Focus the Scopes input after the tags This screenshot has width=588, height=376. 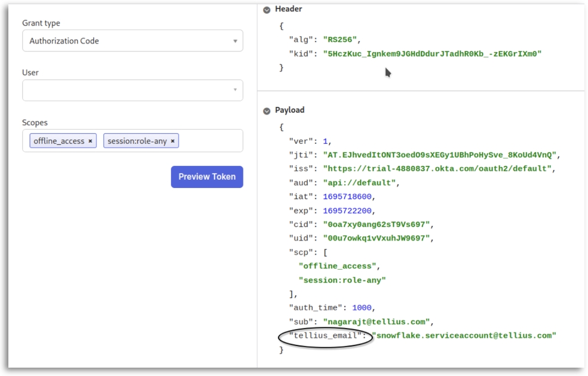click(x=209, y=141)
